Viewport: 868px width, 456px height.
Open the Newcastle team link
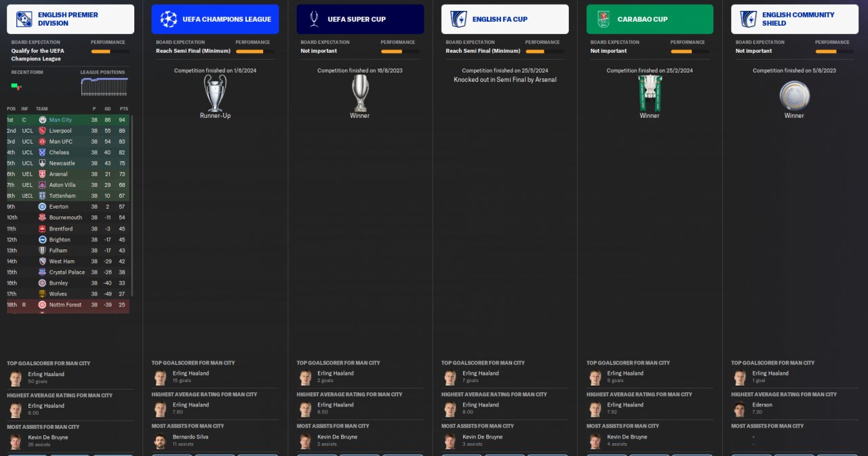(62, 163)
